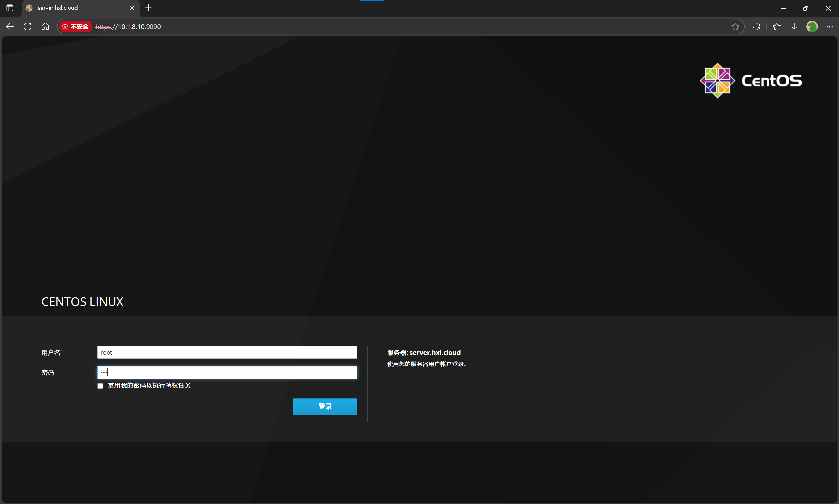
Task: Open the not-secure site warning badge
Action: (x=75, y=27)
